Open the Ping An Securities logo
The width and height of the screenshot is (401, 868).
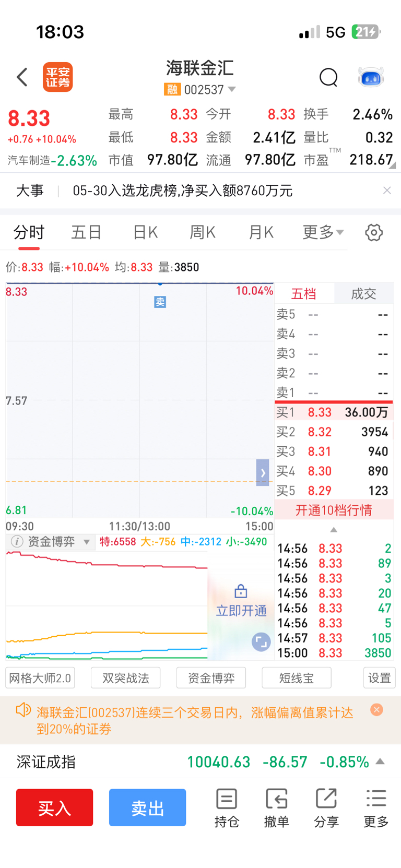tap(57, 77)
